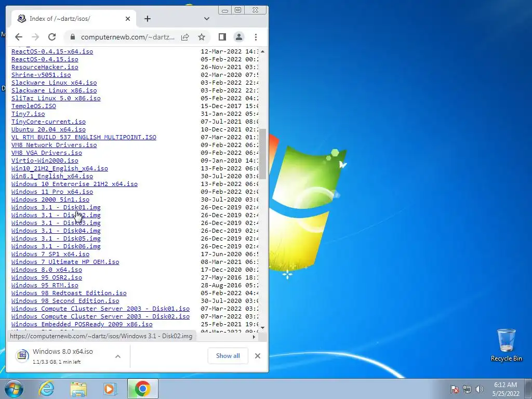Viewport: 532px width, 399px height.
Task: Click the Chrome taskbar icon
Action: [142, 389]
